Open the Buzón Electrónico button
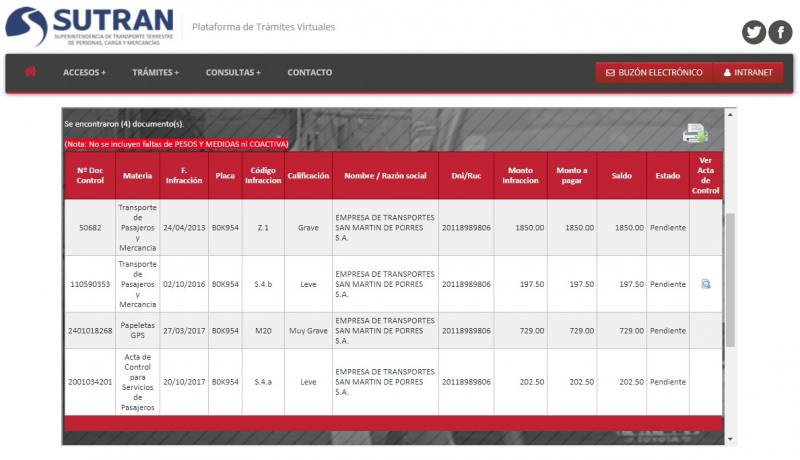The width and height of the screenshot is (800, 460). 654,72
